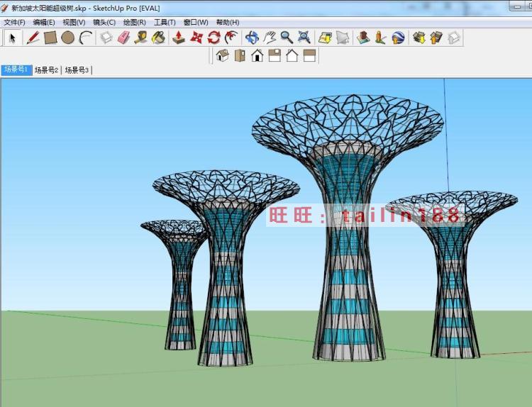The image size is (532, 407).
Task: Activate the Push/Pull tool
Action: pyautogui.click(x=179, y=38)
